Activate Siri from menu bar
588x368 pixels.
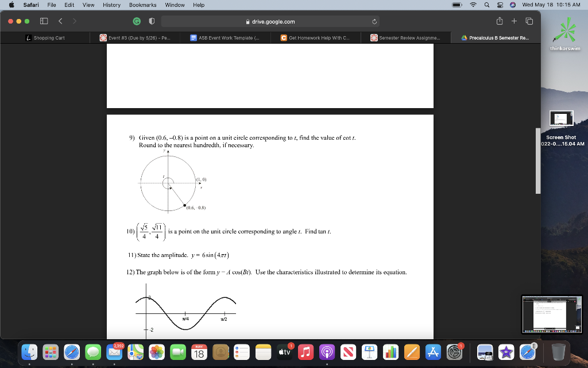513,5
